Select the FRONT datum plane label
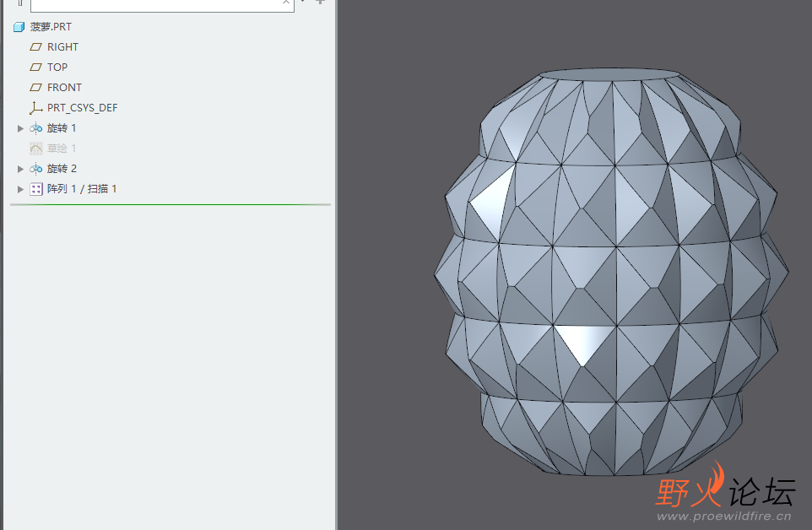Image resolution: width=812 pixels, height=530 pixels. [64, 88]
